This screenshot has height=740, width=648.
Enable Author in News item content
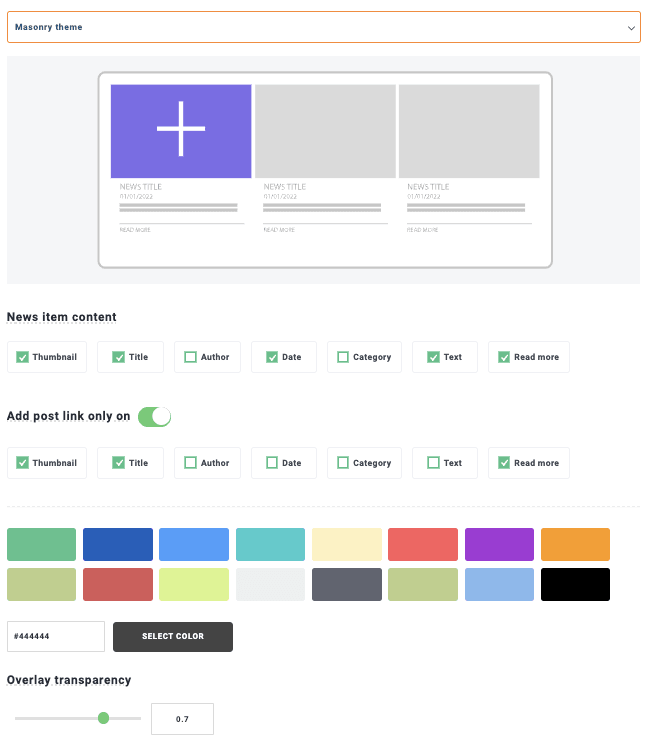point(191,357)
